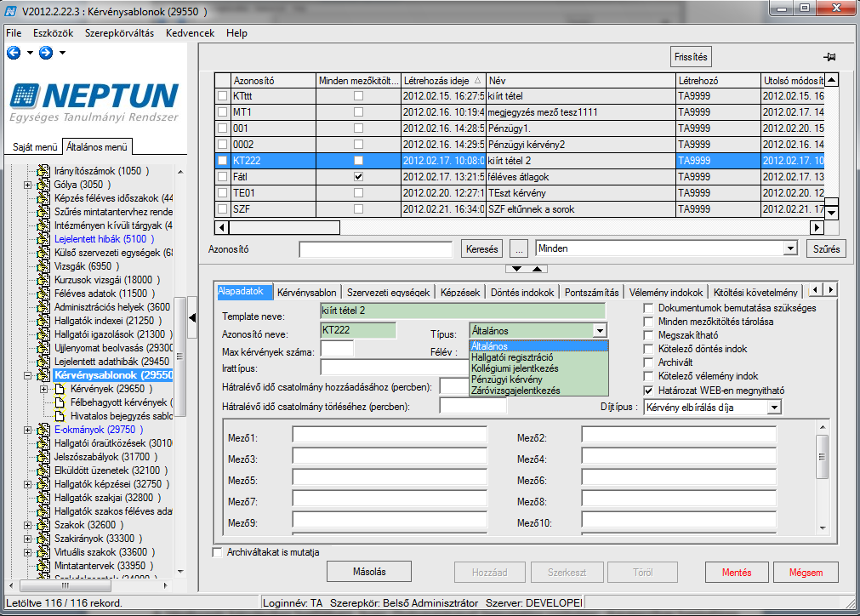Image resolution: width=860 pixels, height=616 pixels.
Task: Click the document icon beside Kérvények (29650)
Action: pos(60,390)
